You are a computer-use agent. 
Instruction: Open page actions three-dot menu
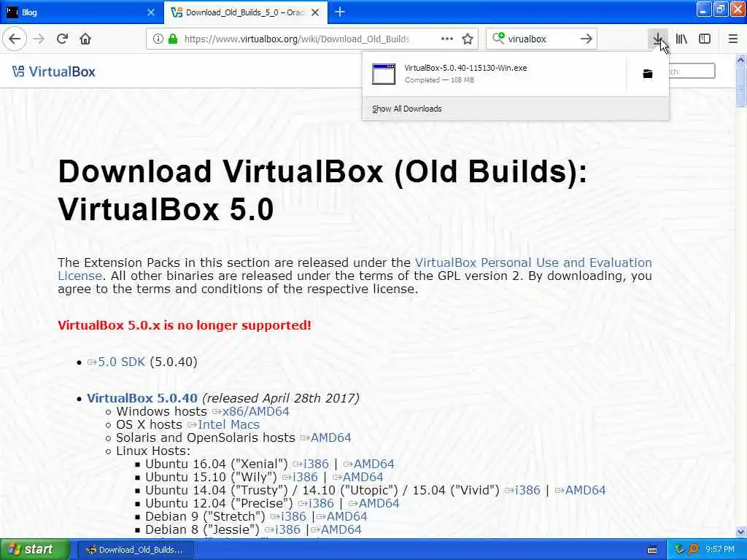coord(447,39)
